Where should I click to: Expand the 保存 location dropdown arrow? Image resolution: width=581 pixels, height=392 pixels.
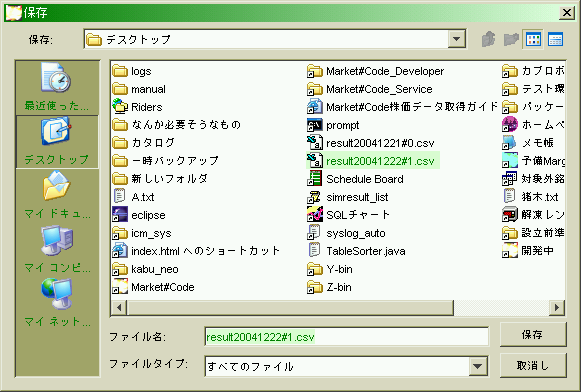point(456,39)
